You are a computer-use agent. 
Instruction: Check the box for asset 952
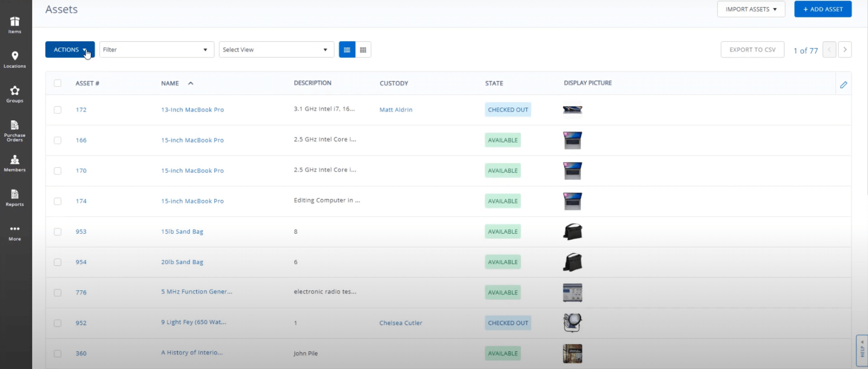click(57, 323)
